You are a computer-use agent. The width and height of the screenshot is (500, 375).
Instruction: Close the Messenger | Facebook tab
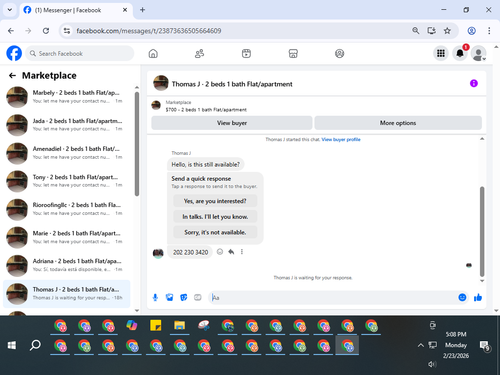pos(125,10)
